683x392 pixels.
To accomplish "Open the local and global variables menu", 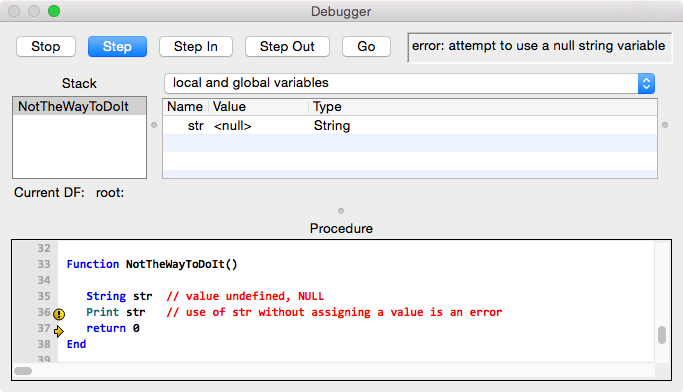I will tap(409, 83).
